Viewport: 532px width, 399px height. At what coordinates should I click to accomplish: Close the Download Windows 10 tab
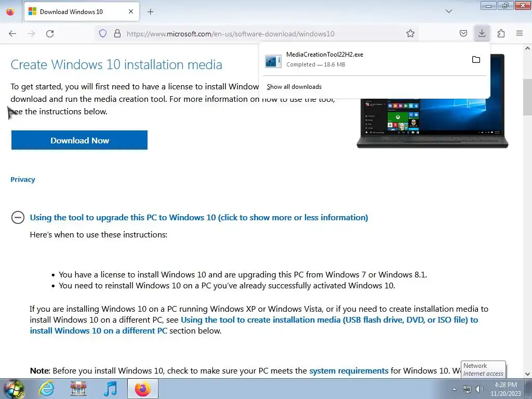[131, 11]
